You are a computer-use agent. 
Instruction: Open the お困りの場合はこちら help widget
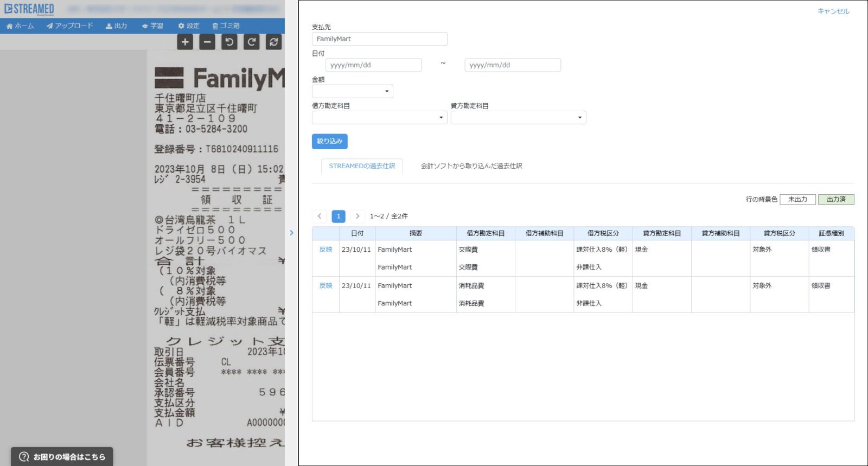62,457
